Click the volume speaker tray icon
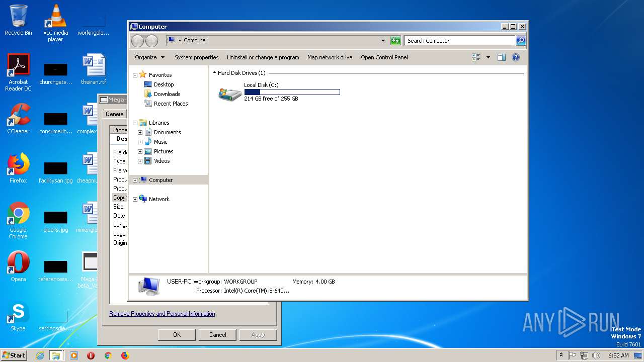Screen dimensions: 644x362 [x=596, y=355]
